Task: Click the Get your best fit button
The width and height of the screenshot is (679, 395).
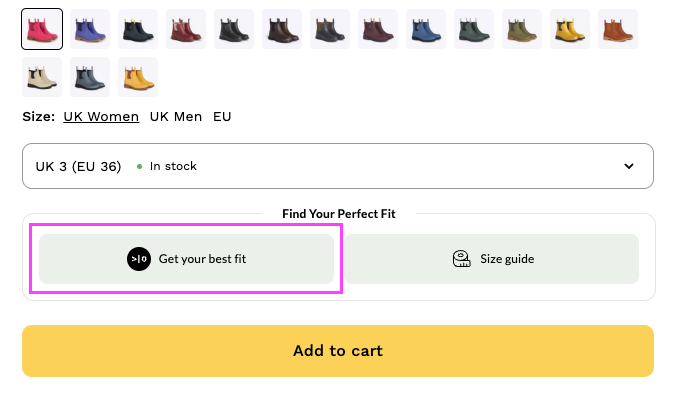Action: tap(186, 259)
